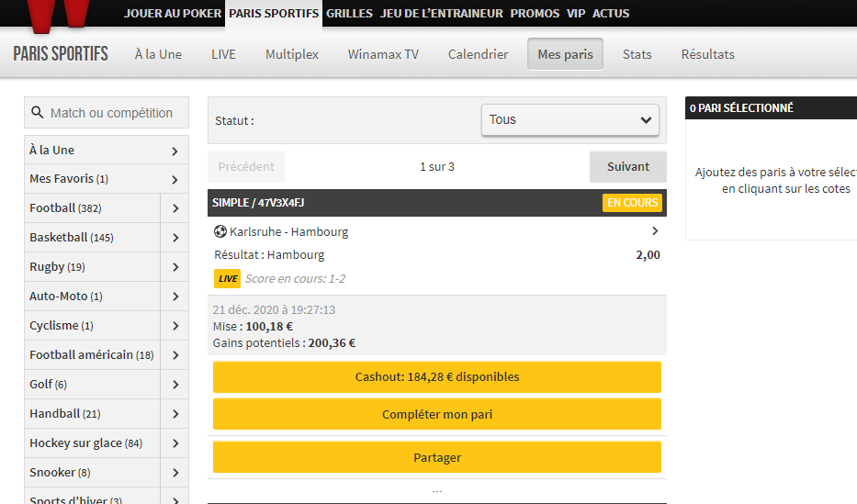The image size is (857, 504).
Task: Switch to the À la Une tab
Action: pos(158,54)
